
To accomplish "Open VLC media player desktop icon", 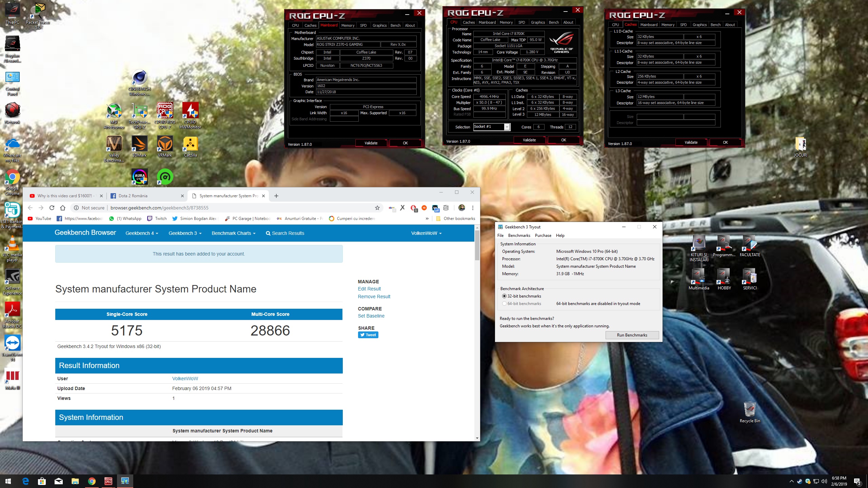I will (x=12, y=249).
